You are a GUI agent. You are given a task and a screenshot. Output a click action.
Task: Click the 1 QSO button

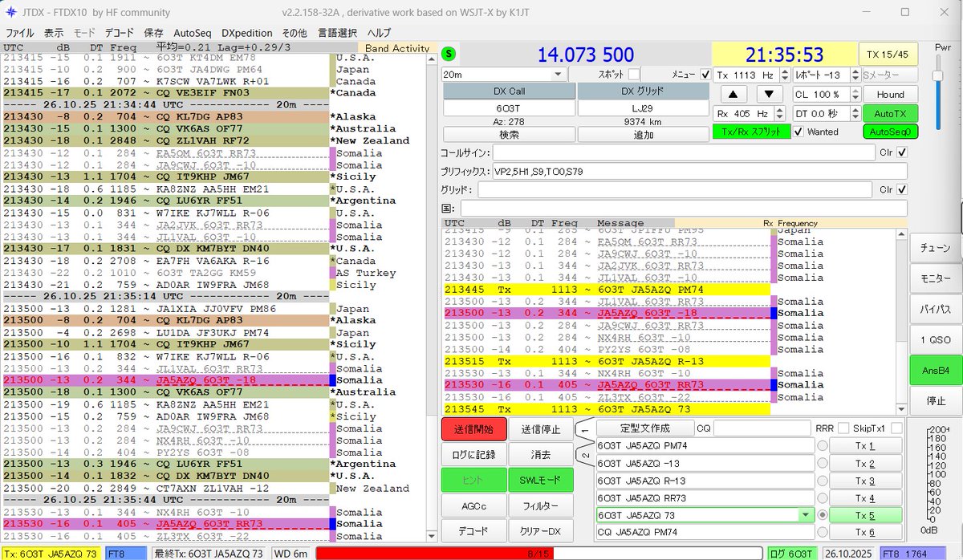click(x=935, y=339)
